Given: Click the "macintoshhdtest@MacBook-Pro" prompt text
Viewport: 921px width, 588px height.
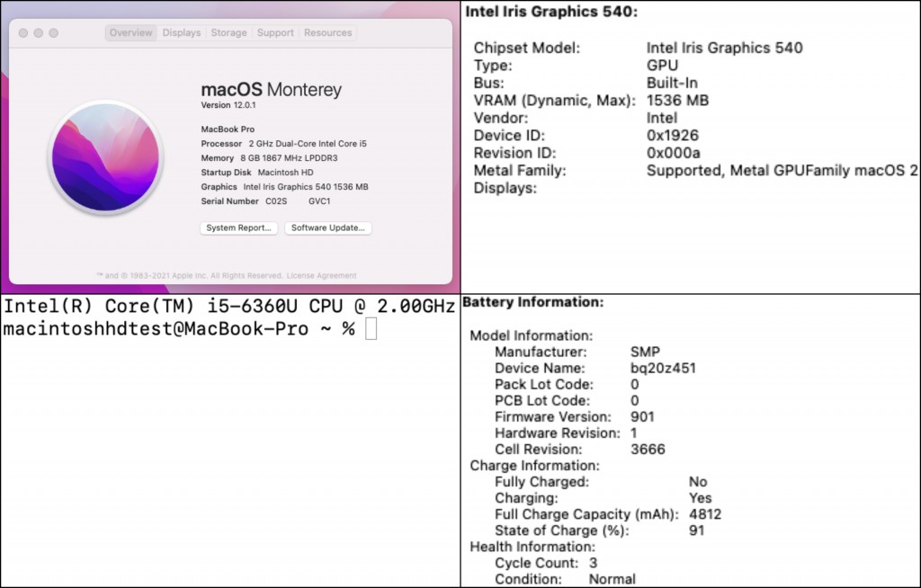Looking at the screenshot, I should click(156, 329).
